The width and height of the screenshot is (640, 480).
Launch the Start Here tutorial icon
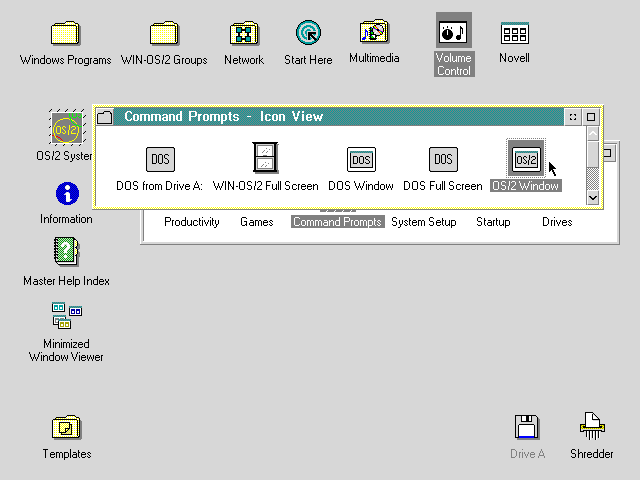coord(308,33)
